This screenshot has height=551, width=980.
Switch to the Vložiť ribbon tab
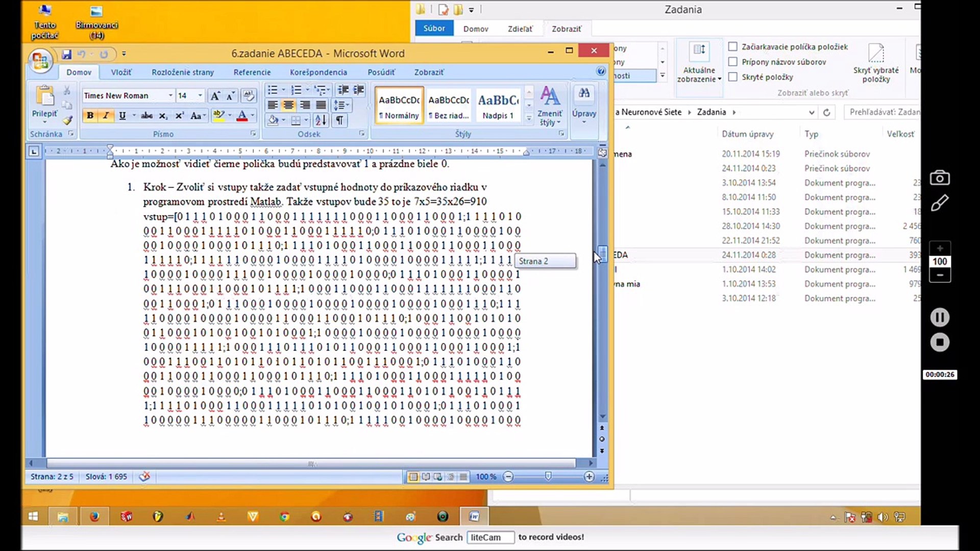(x=121, y=72)
